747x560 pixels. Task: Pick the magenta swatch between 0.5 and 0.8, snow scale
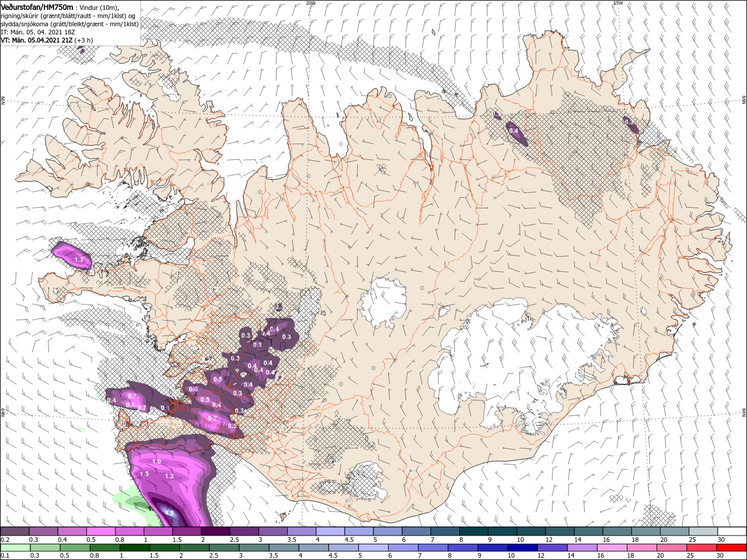[x=101, y=531]
